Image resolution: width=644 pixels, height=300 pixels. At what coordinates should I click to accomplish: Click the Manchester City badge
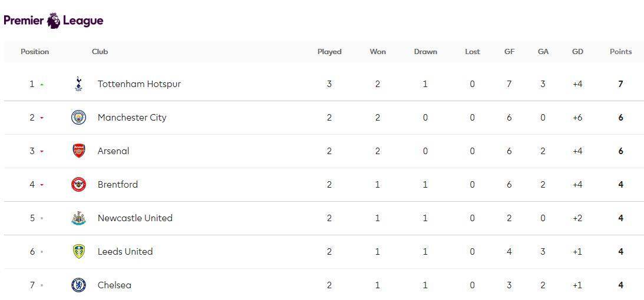(78, 118)
